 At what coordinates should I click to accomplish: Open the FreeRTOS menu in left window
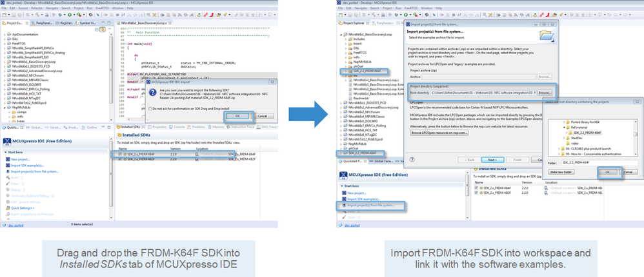[102, 8]
